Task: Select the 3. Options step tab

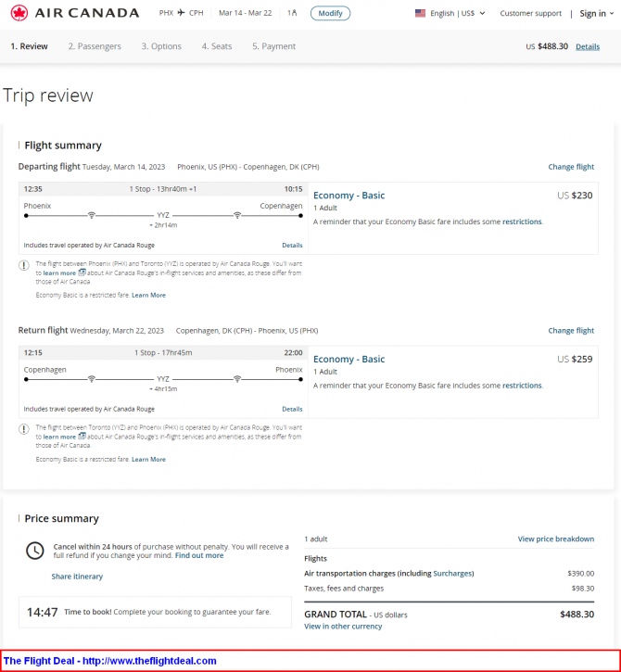Action: pyautogui.click(x=161, y=46)
